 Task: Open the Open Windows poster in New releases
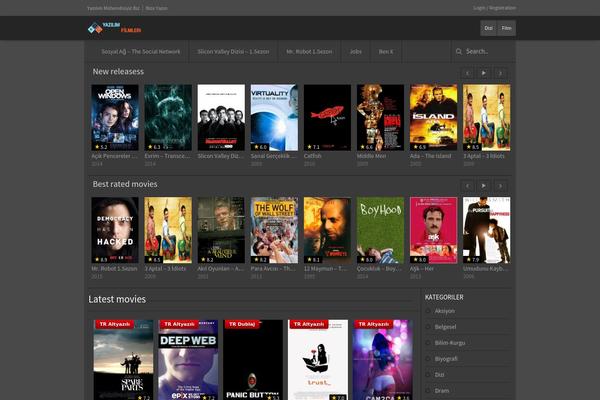pos(115,118)
